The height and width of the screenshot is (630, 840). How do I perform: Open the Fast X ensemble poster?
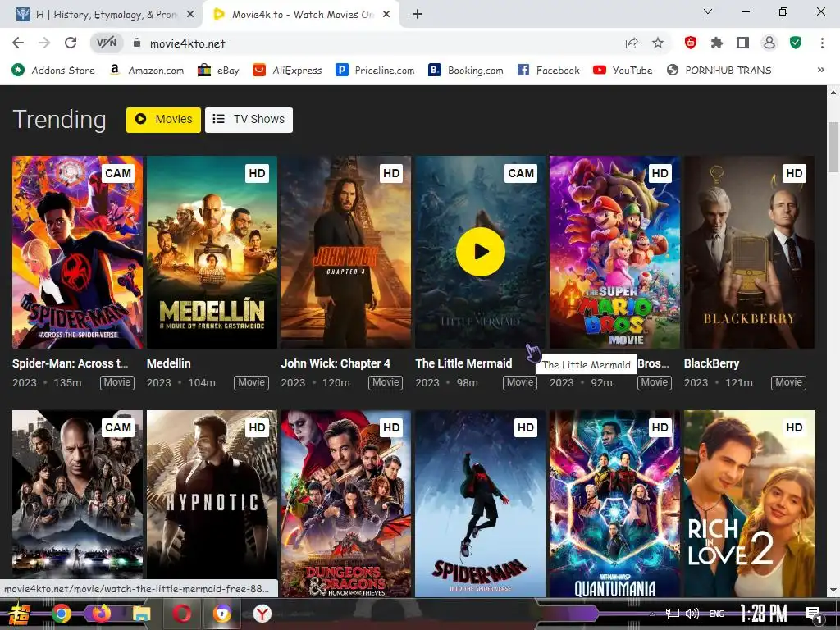click(77, 495)
